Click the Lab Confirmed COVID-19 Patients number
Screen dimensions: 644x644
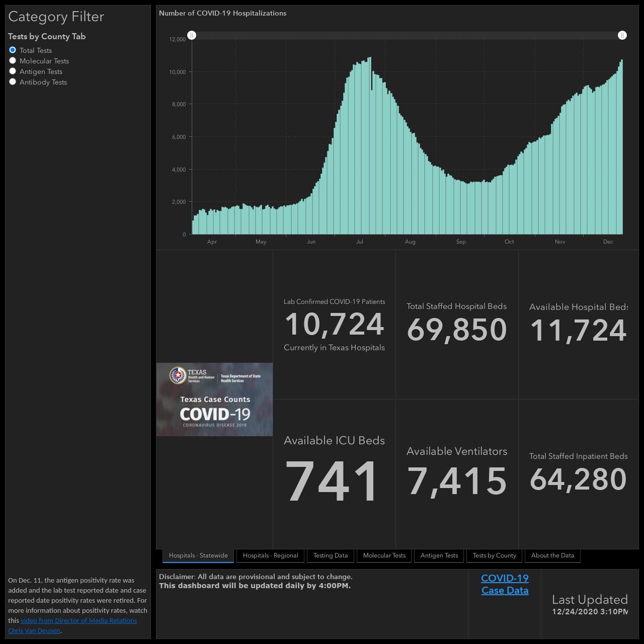pyautogui.click(x=335, y=325)
